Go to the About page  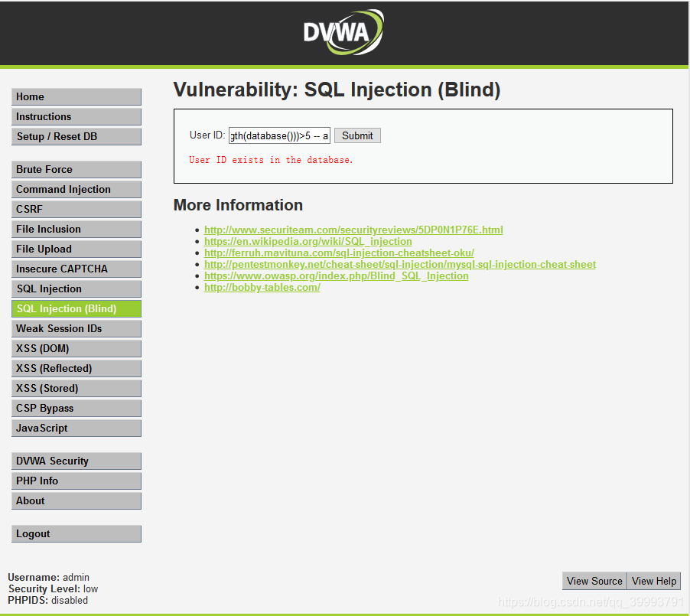[x=76, y=500]
